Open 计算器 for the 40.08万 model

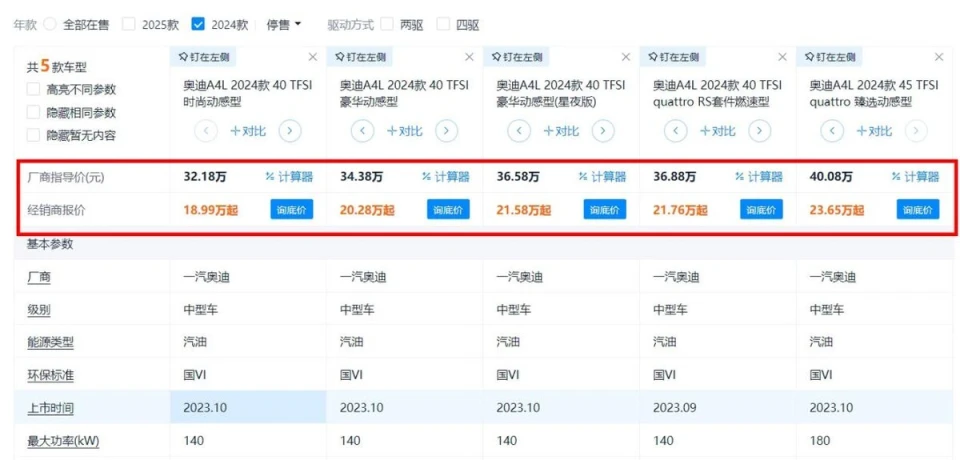coord(915,177)
